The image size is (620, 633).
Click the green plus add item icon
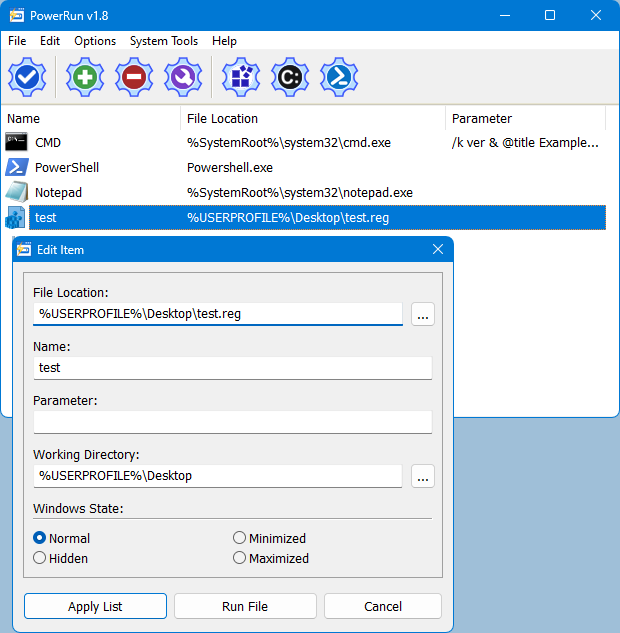click(85, 77)
